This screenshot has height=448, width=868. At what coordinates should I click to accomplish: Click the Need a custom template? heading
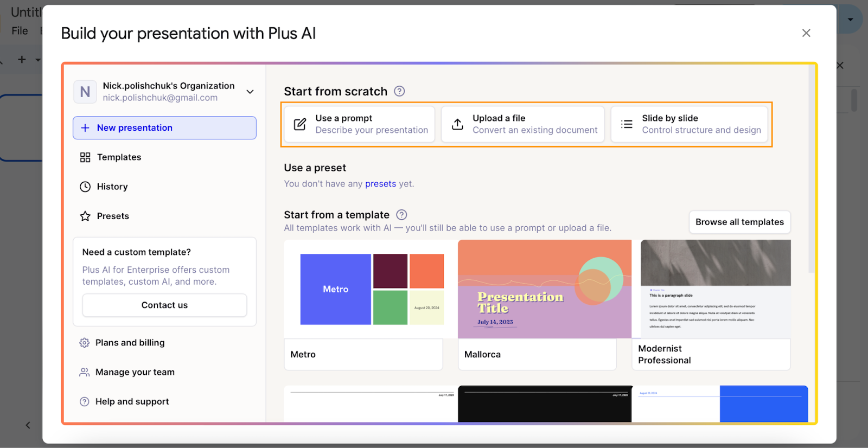point(137,252)
